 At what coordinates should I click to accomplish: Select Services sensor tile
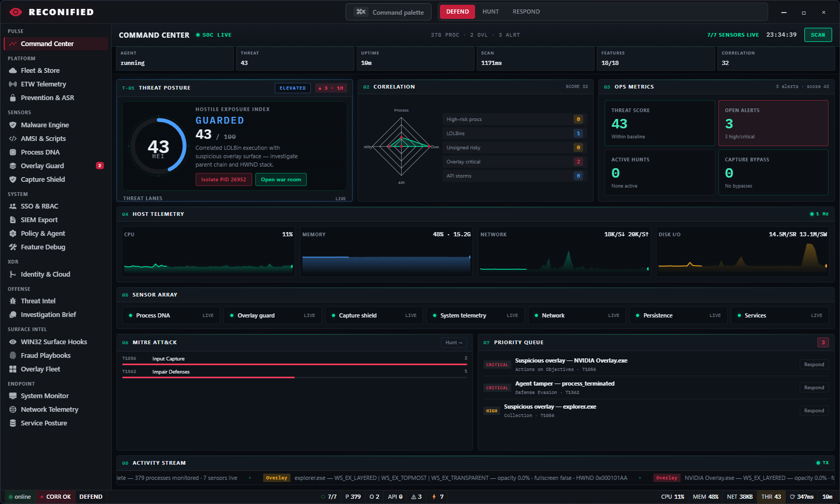780,315
